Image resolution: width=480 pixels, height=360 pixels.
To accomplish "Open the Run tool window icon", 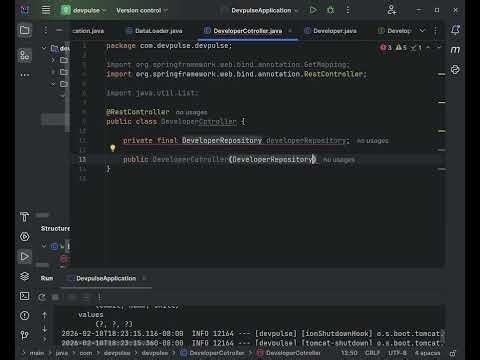I will 24,257.
